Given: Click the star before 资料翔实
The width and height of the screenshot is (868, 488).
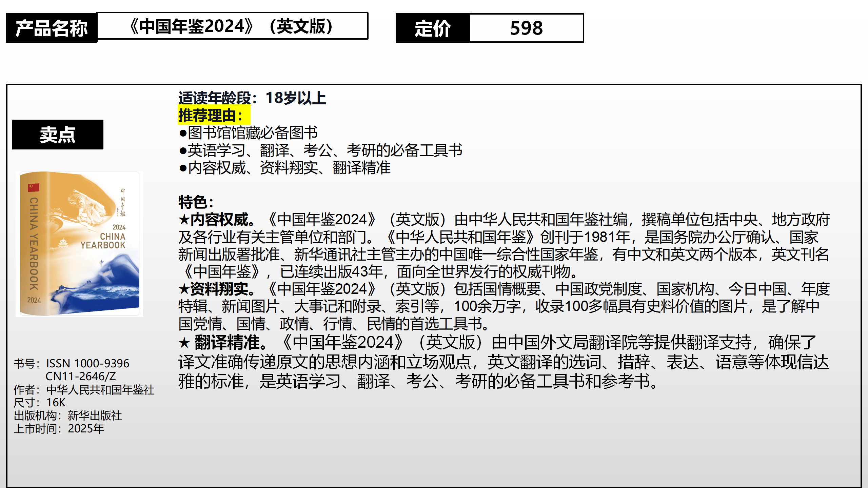Looking at the screenshot, I should click(x=184, y=289).
